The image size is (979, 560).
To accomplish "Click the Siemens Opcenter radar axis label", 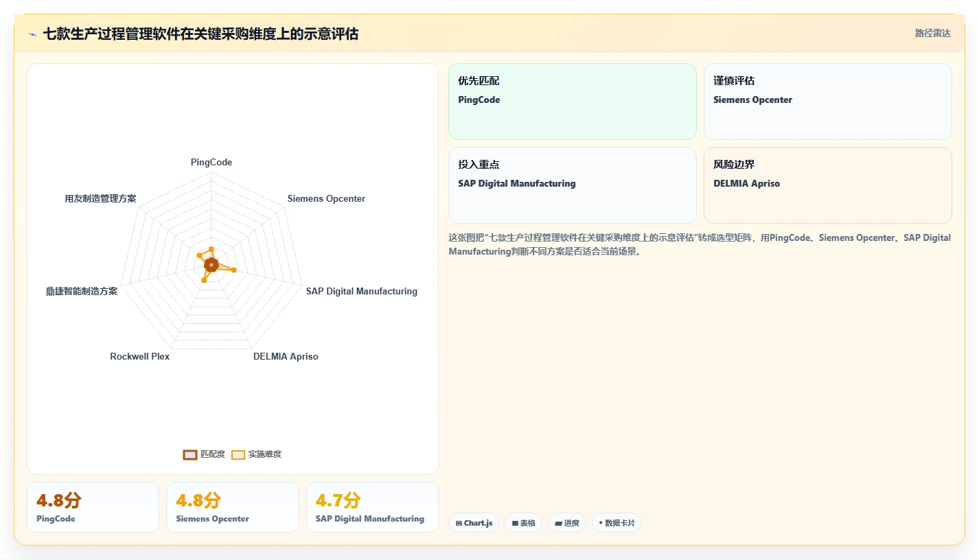I will tap(326, 199).
